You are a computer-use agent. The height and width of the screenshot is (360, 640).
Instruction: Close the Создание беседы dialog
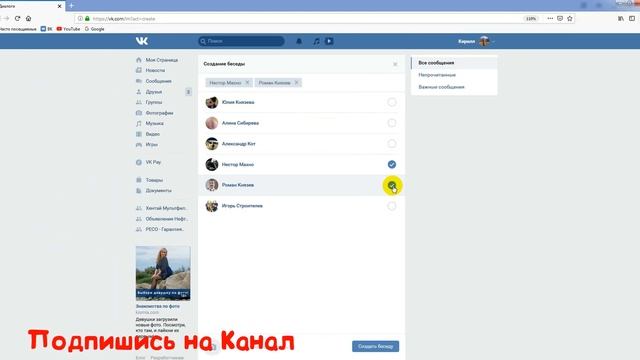[x=395, y=64]
